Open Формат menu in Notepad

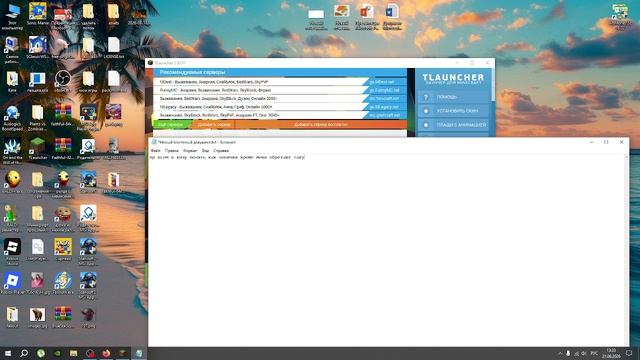click(x=190, y=151)
